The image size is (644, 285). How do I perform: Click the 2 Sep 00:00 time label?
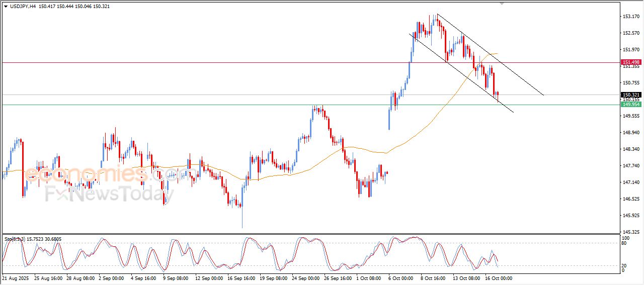[112, 278]
